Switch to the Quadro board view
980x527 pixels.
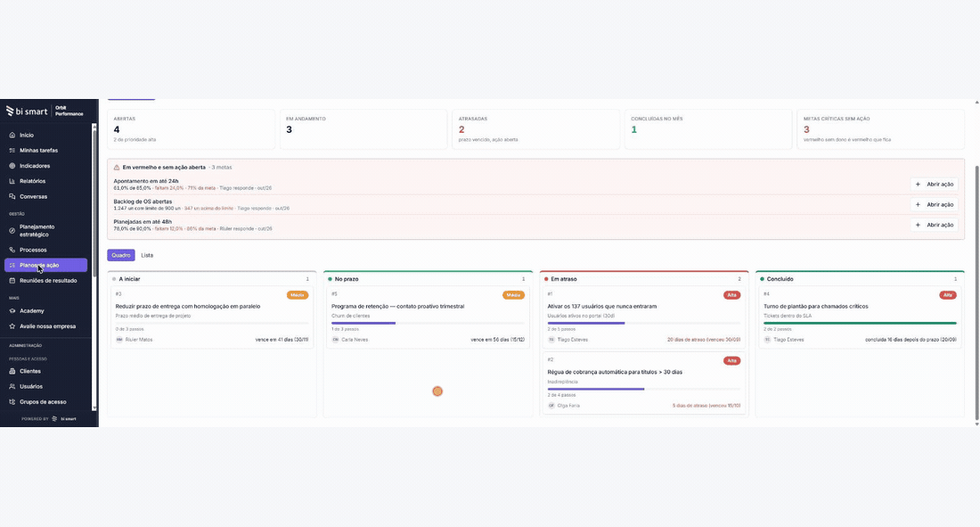click(121, 255)
